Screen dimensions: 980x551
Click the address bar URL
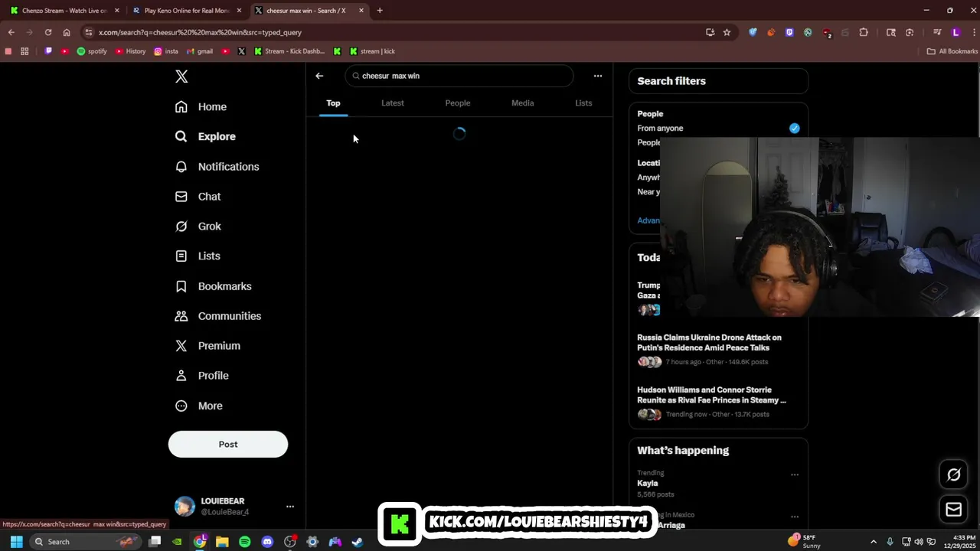pos(200,32)
